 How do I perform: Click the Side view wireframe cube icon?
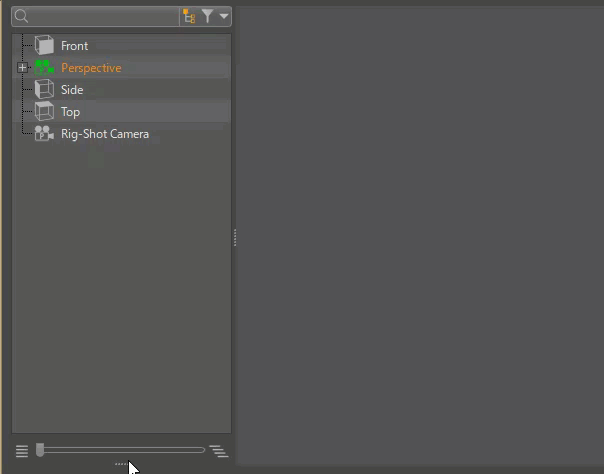[x=44, y=89]
